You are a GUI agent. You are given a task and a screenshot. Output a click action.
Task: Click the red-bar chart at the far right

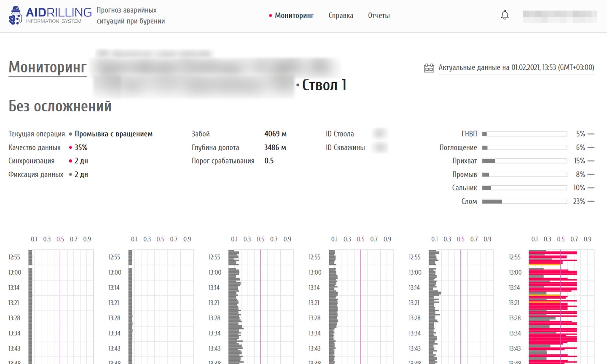tap(561, 307)
